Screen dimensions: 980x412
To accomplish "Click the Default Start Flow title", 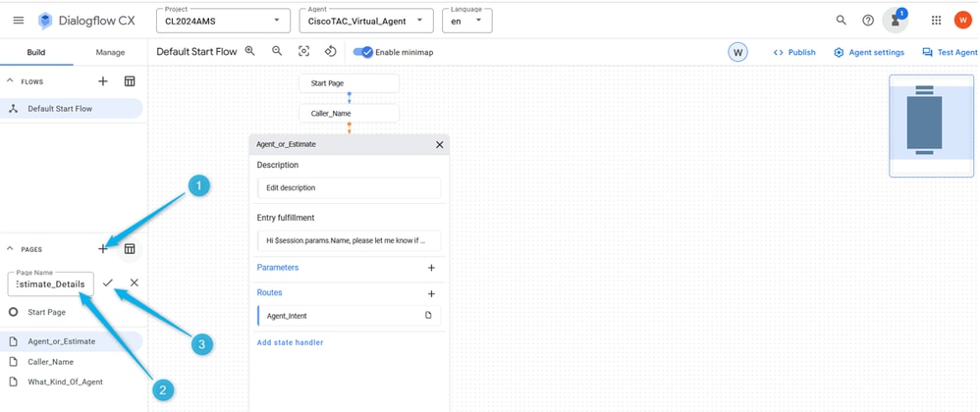I will point(196,52).
